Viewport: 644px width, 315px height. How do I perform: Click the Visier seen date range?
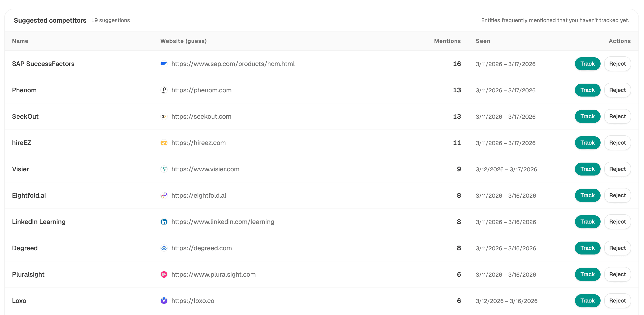(x=506, y=169)
